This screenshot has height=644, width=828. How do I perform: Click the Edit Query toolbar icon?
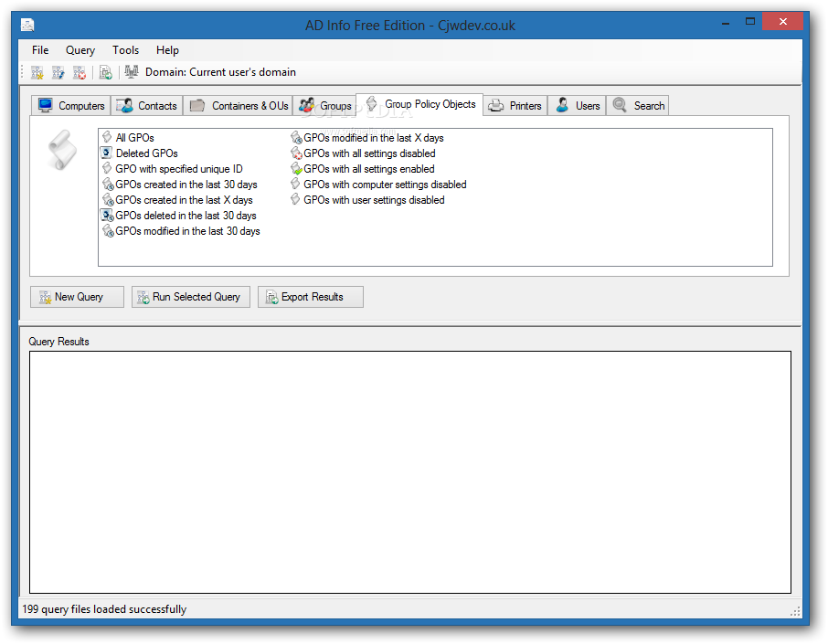point(58,72)
